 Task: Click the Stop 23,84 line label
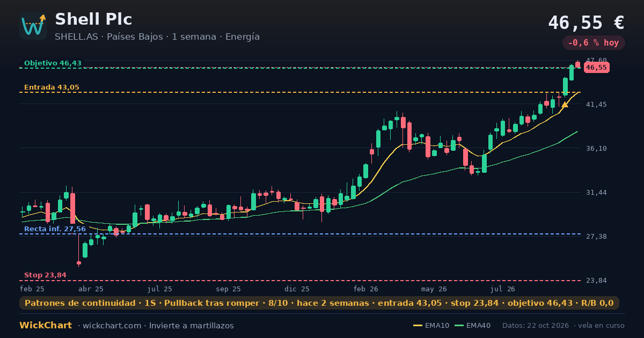(x=45, y=276)
